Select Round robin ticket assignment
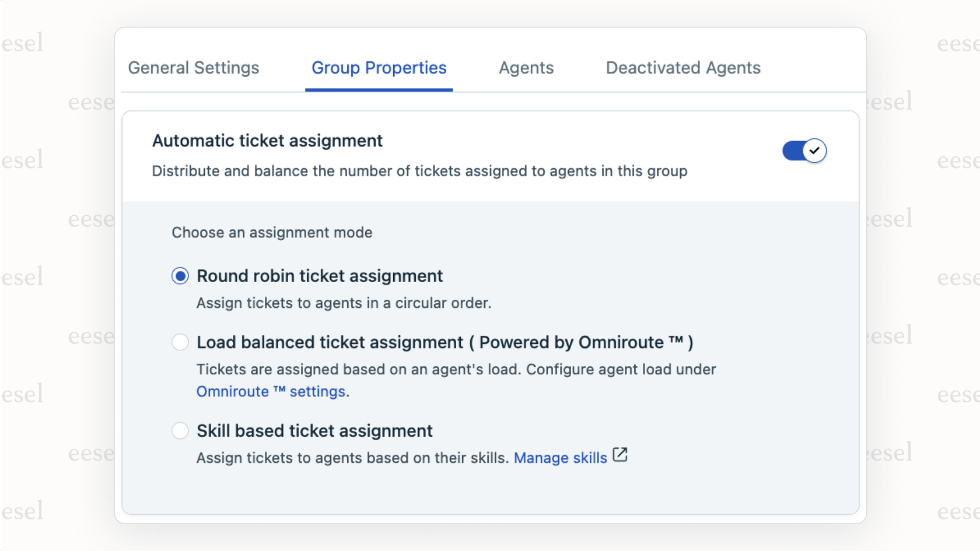 (180, 276)
